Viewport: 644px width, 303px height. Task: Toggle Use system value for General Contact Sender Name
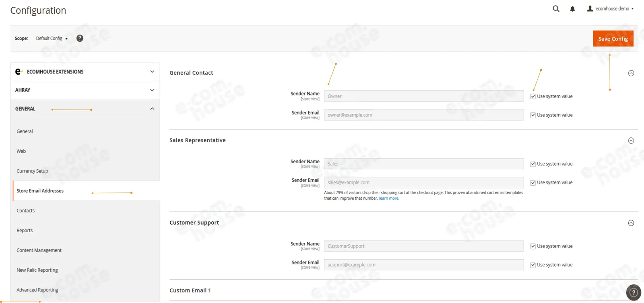click(533, 96)
